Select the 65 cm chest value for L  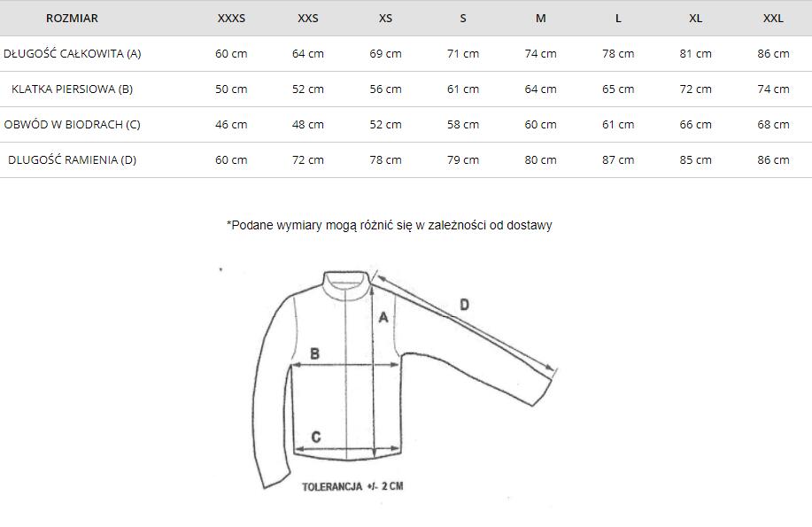(x=618, y=89)
